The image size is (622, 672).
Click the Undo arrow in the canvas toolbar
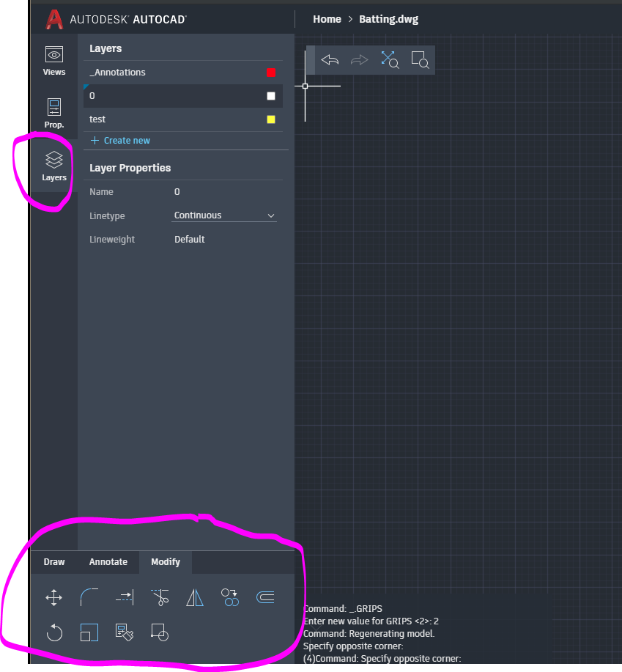(329, 59)
